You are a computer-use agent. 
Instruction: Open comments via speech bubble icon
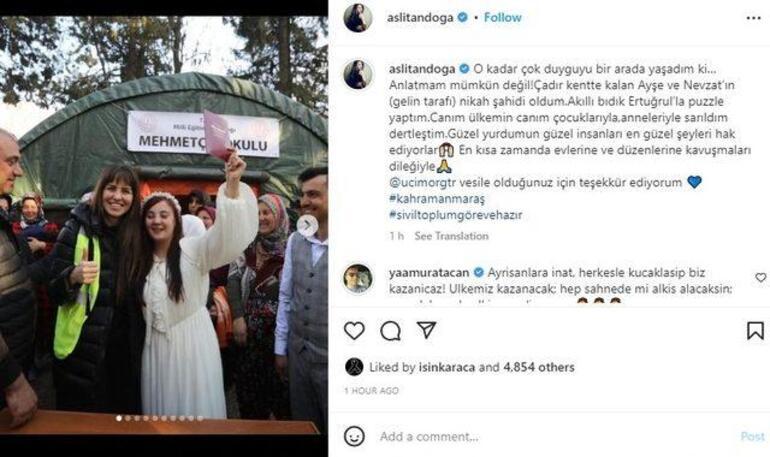390,331
